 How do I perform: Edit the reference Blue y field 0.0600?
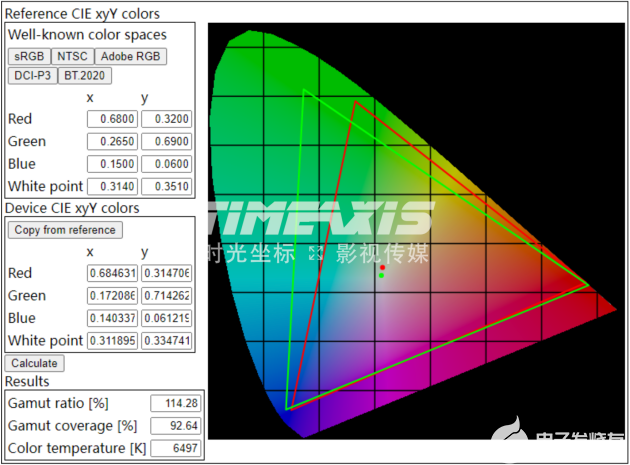point(166,164)
